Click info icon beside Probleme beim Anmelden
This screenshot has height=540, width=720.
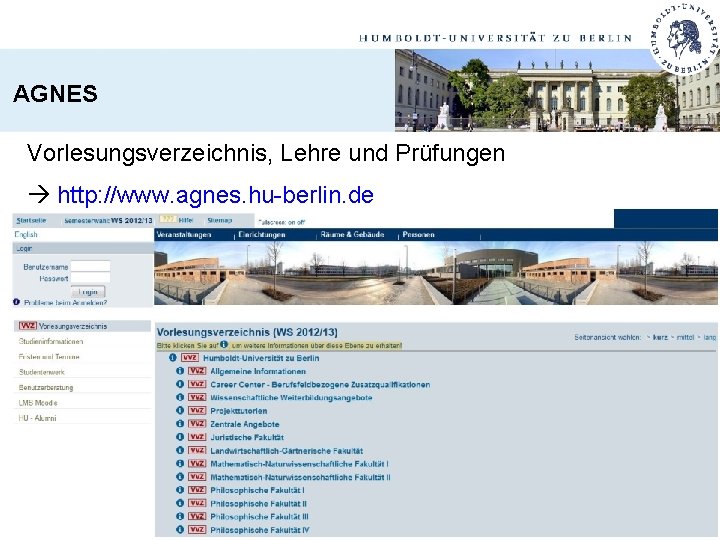coord(17,302)
